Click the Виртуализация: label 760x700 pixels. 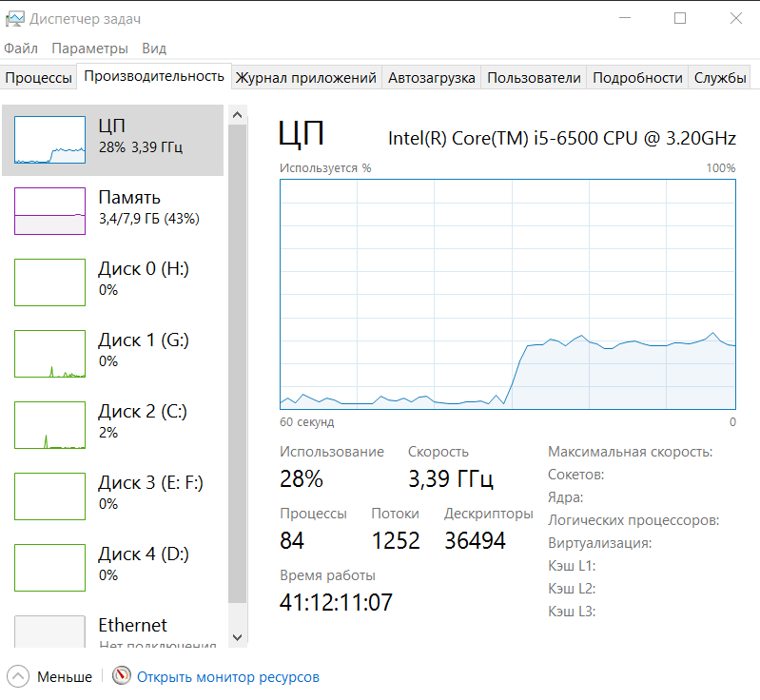(599, 543)
